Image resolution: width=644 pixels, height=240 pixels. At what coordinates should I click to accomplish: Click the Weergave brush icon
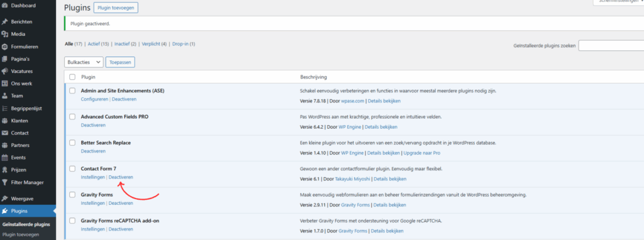pyautogui.click(x=5, y=199)
